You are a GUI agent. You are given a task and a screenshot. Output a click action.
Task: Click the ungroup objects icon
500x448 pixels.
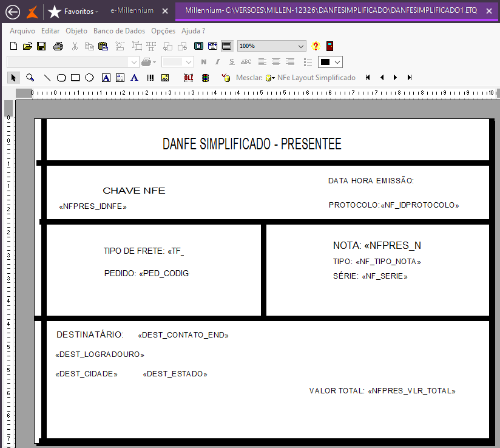click(151, 46)
